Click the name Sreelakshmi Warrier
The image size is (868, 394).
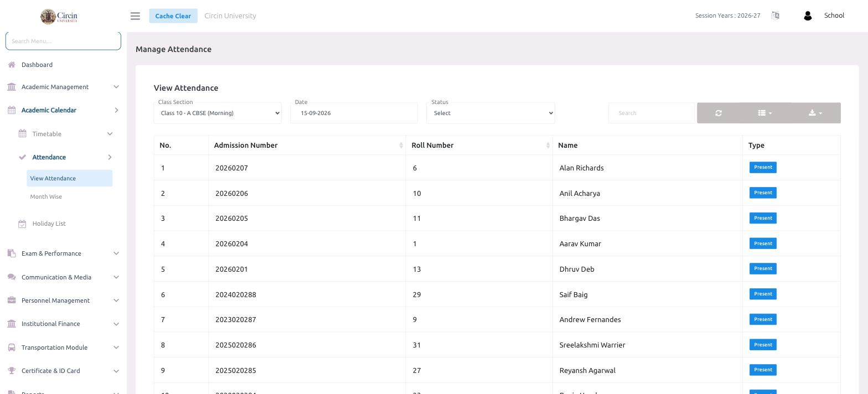click(x=592, y=345)
